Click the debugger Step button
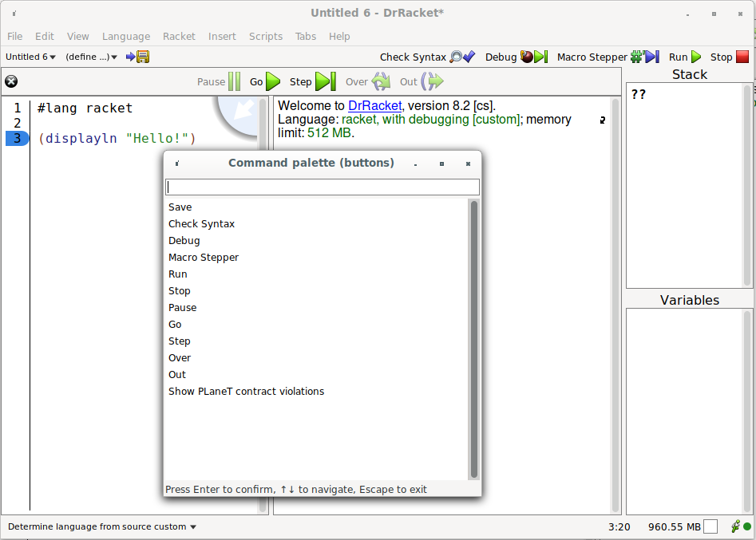Viewport: 756px width, 540px height. (312, 81)
